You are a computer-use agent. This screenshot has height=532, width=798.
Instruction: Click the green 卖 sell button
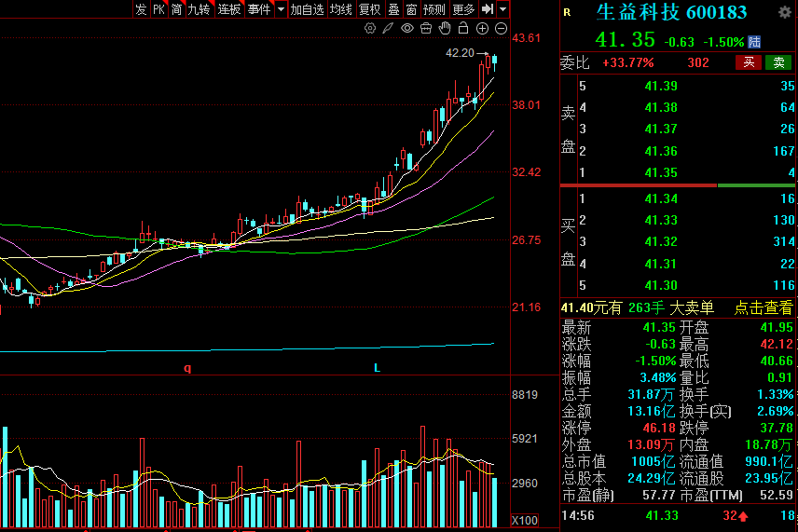778,62
